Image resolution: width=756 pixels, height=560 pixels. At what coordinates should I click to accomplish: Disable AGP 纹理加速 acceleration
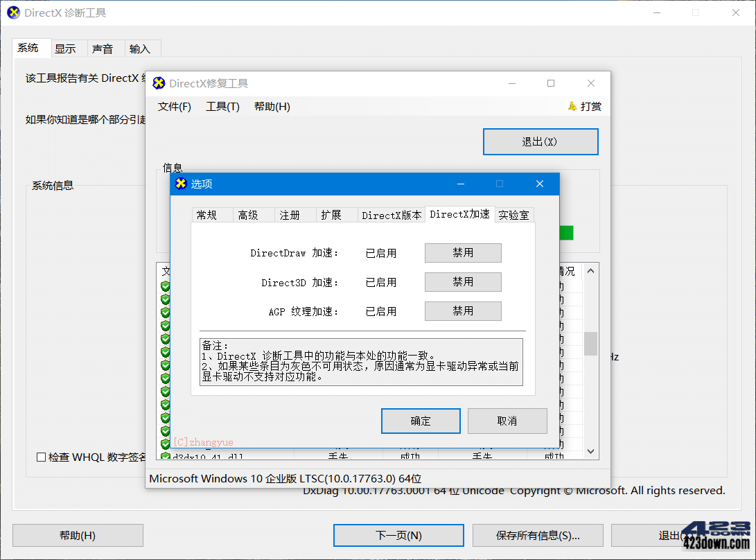point(462,310)
